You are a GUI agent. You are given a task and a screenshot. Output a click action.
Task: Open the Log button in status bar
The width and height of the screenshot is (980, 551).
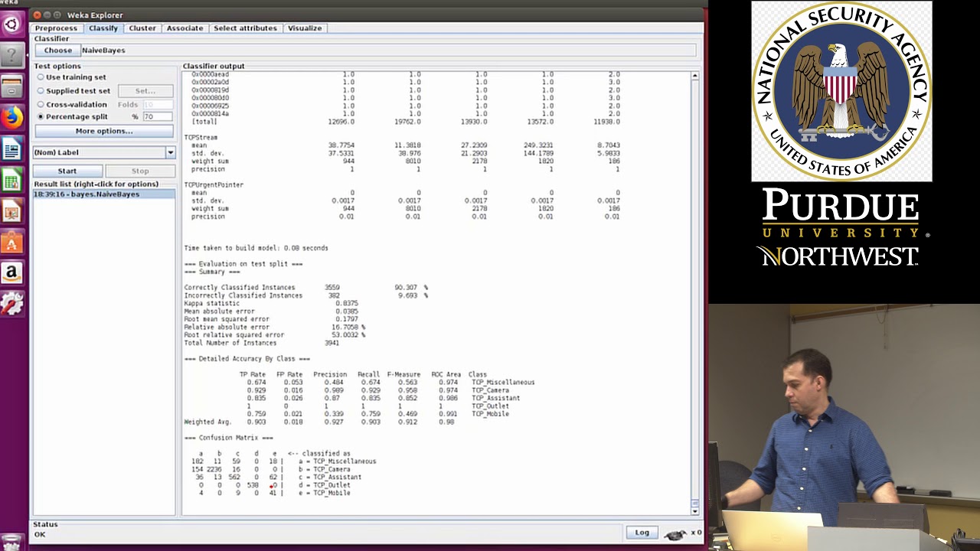pos(642,533)
